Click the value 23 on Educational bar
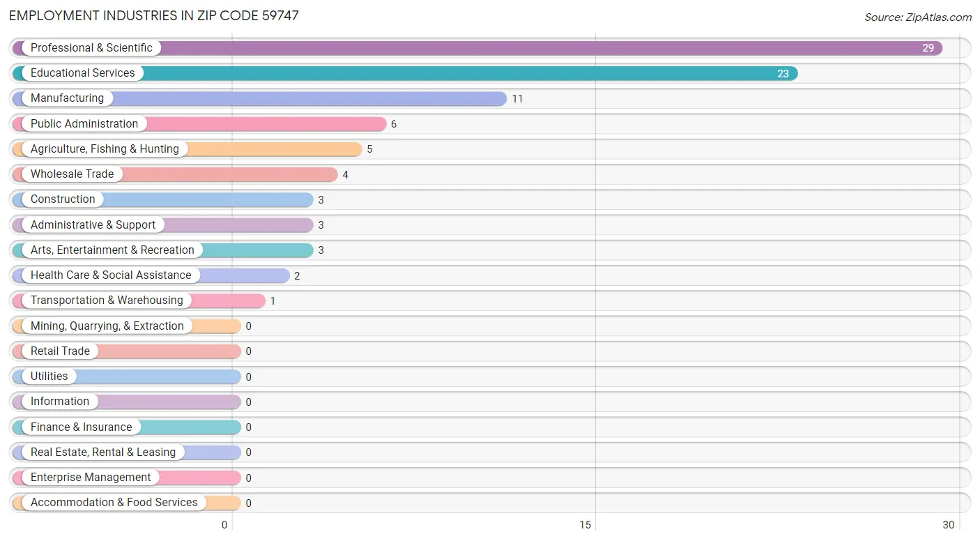 point(783,73)
